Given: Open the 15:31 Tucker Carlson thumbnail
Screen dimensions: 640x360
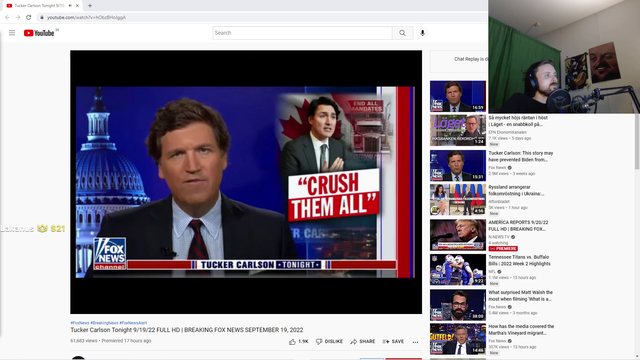Looking at the screenshot, I should pyautogui.click(x=458, y=165).
